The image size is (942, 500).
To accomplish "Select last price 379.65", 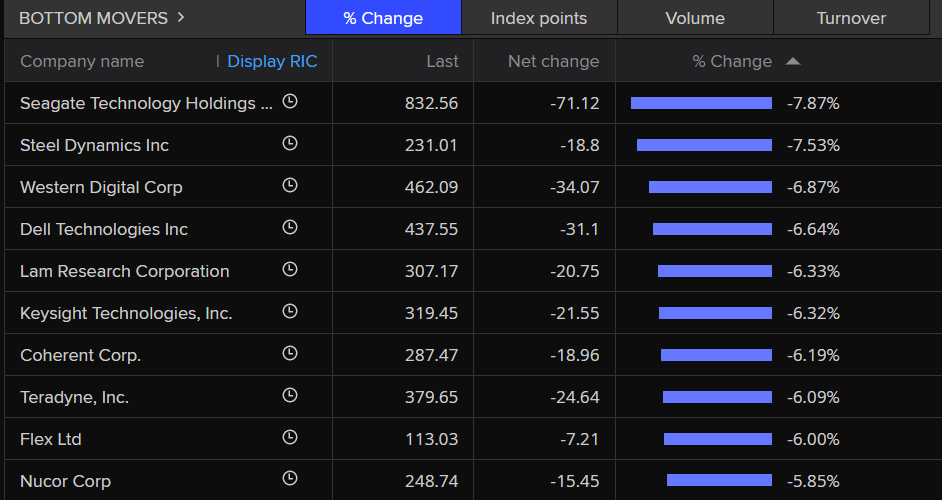I will coord(431,397).
